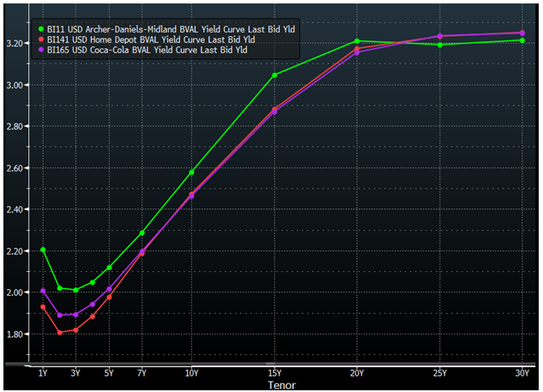The image size is (543, 392).
Task: Click the purple data point at 30Y tenor
Action: pos(523,33)
